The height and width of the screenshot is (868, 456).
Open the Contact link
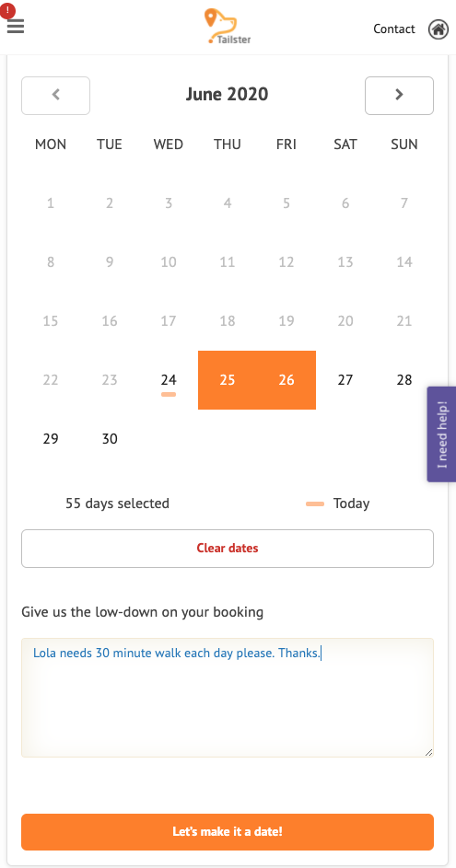click(x=394, y=29)
